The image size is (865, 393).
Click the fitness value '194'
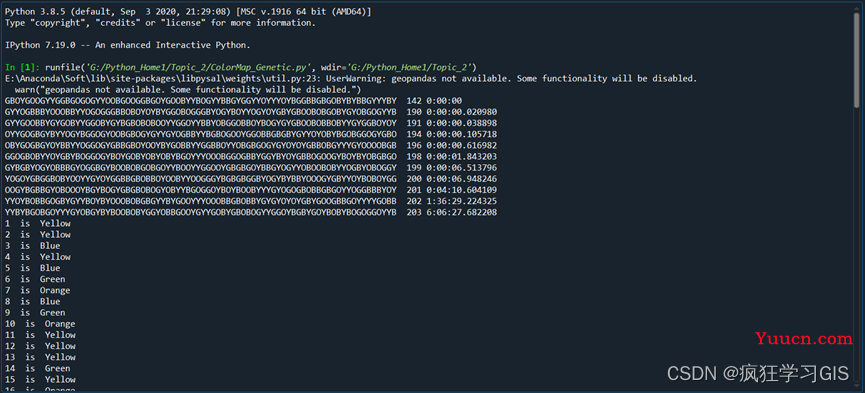(x=414, y=134)
